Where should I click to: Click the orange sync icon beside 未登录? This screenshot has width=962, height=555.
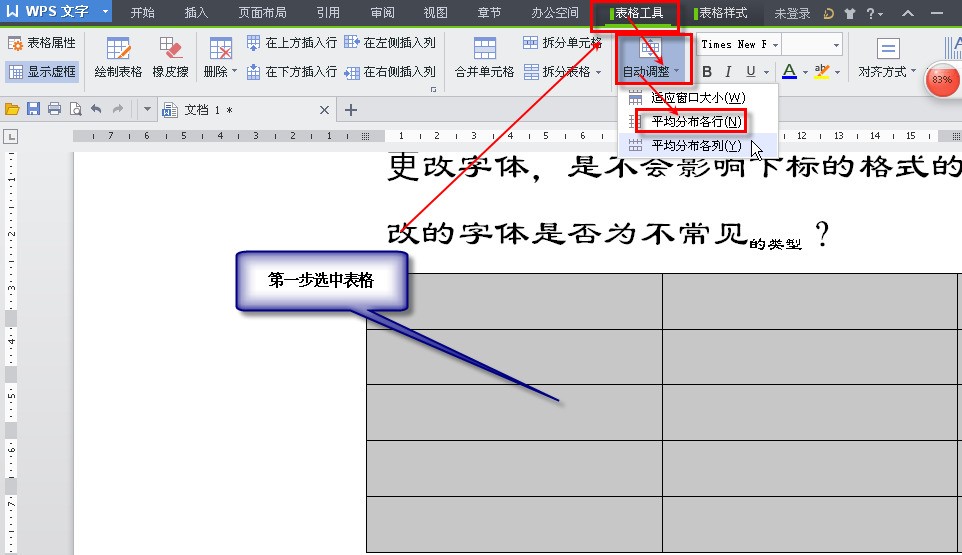tap(829, 13)
